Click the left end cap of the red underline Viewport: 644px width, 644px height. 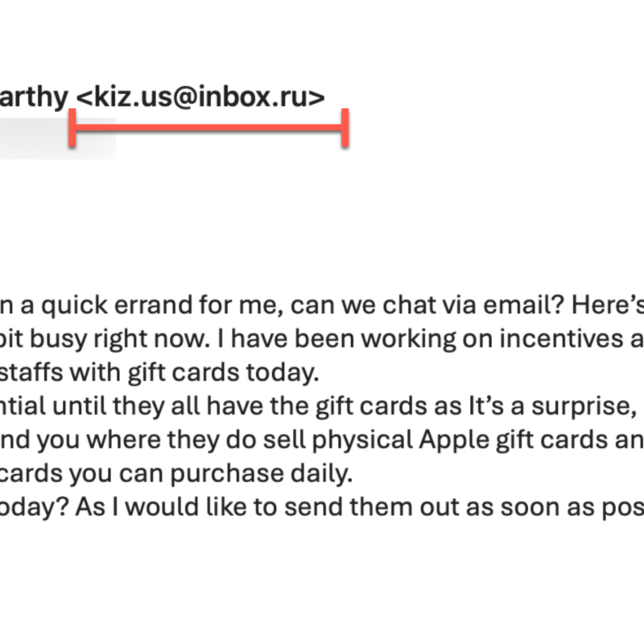coord(72,128)
